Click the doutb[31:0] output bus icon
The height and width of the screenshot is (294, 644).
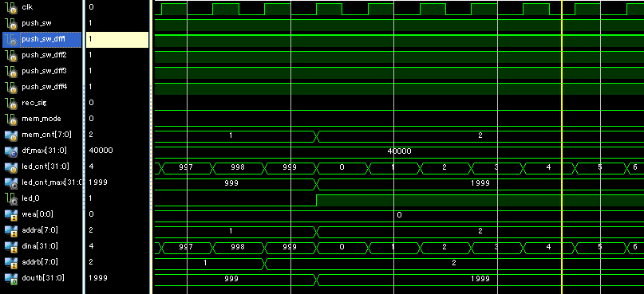10,278
